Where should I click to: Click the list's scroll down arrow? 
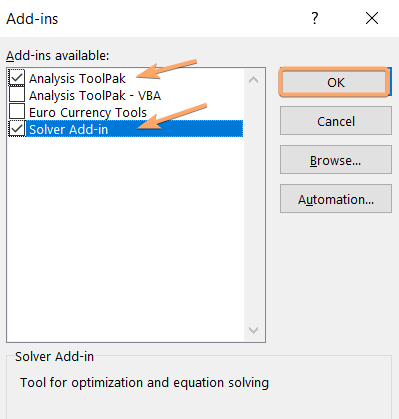coord(254,330)
